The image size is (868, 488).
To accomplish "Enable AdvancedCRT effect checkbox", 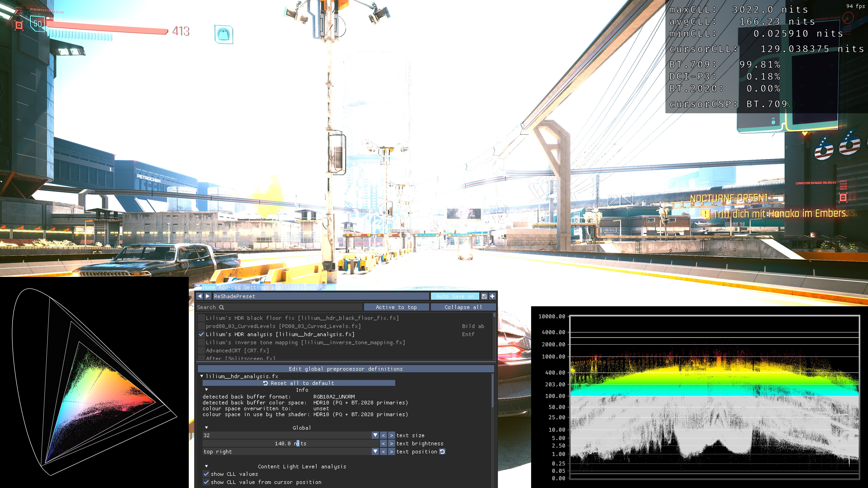I will click(x=201, y=351).
